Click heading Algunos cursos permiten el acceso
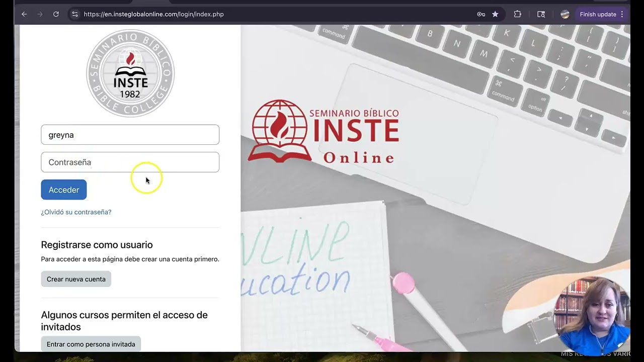 (x=124, y=321)
